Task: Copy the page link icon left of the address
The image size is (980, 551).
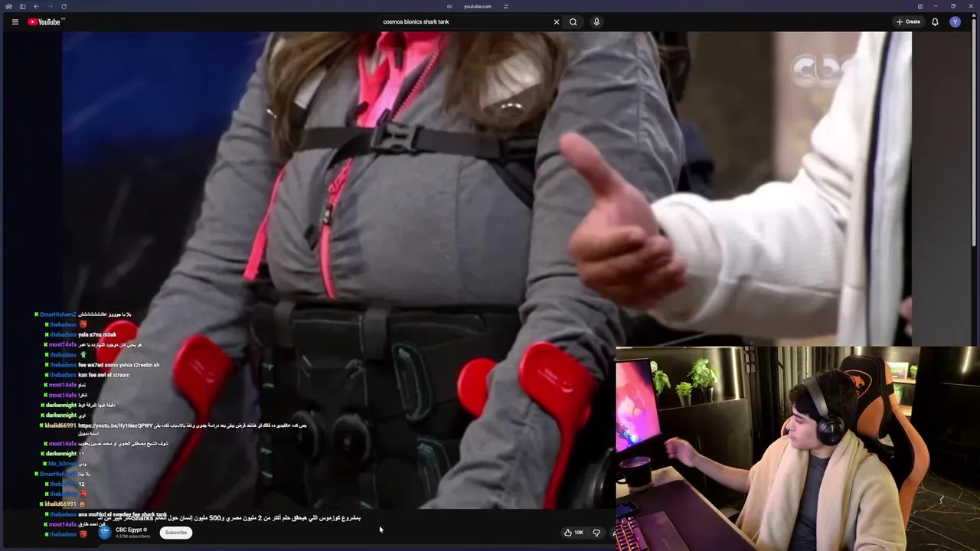Action: 449,6
